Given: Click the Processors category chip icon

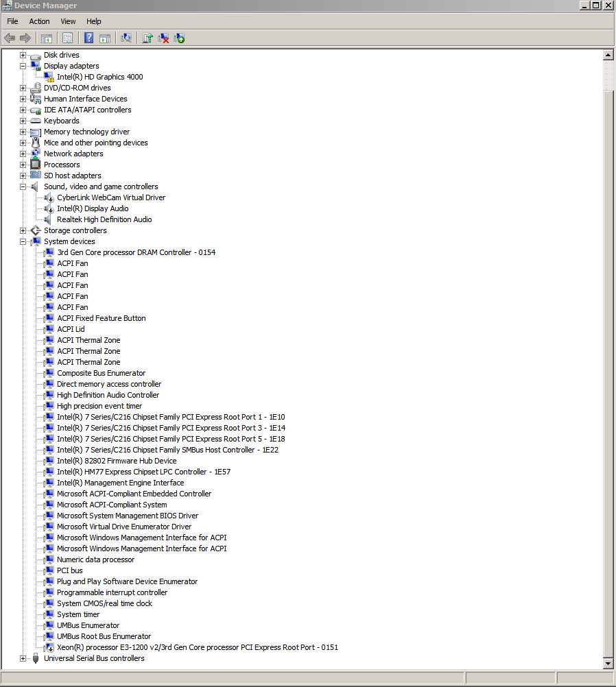Looking at the screenshot, I should tap(36, 165).
